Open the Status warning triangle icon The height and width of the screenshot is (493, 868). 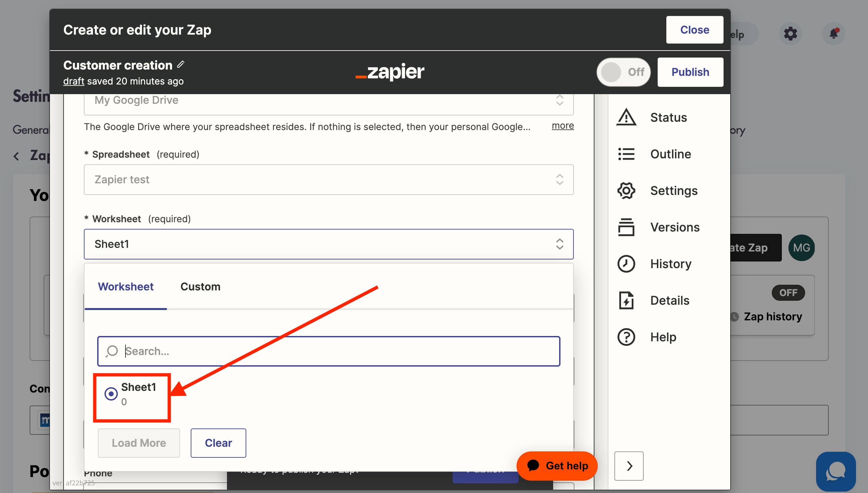point(626,117)
